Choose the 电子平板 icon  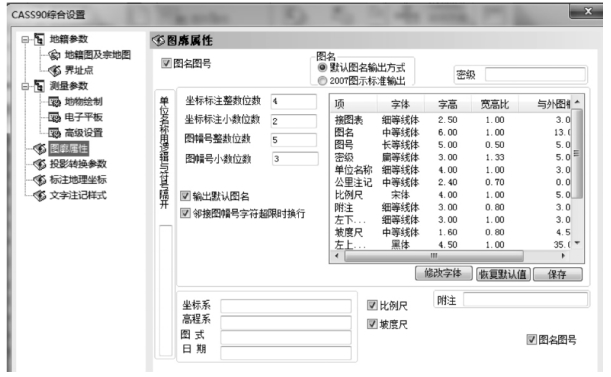click(54, 117)
